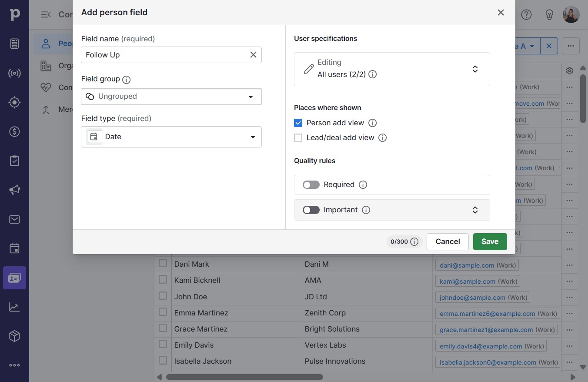588x382 pixels.
Task: Open the target crosshair sidebar icon
Action: [x=14, y=102]
